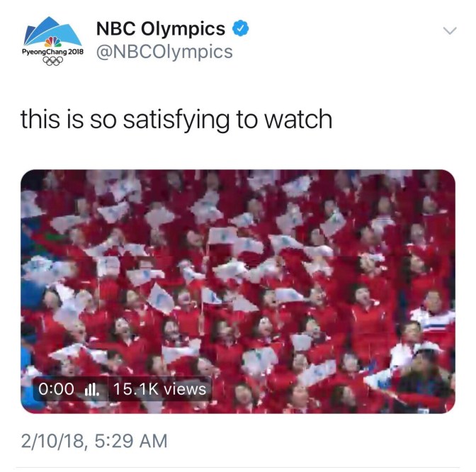Click the dark overlay bar containing views count
The height and width of the screenshot is (472, 476).
(122, 389)
